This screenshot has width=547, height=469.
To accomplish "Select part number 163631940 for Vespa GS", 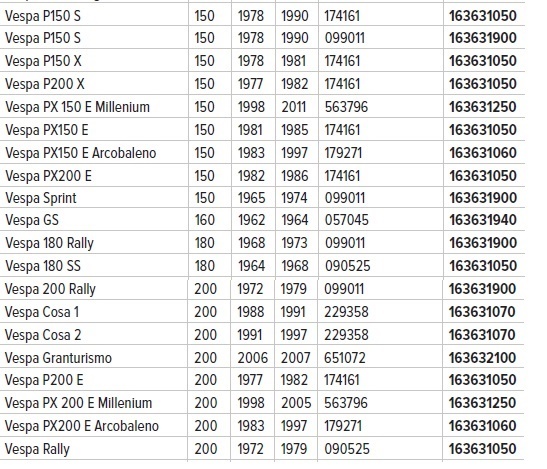I will 483,220.
